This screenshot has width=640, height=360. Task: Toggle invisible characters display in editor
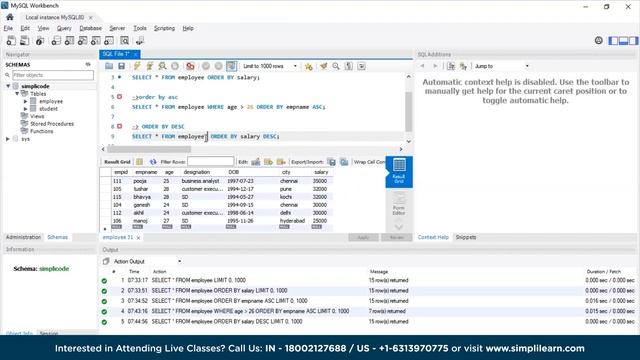click(349, 66)
